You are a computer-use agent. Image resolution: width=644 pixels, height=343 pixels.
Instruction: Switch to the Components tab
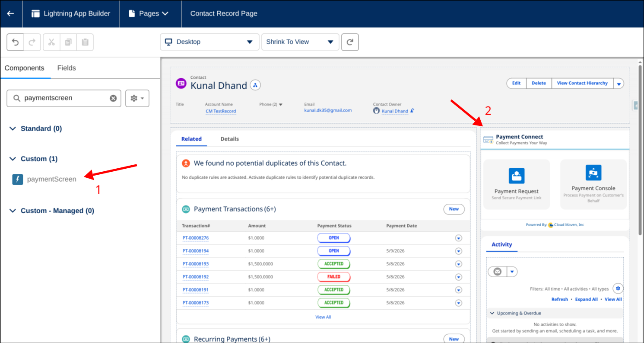[25, 68]
